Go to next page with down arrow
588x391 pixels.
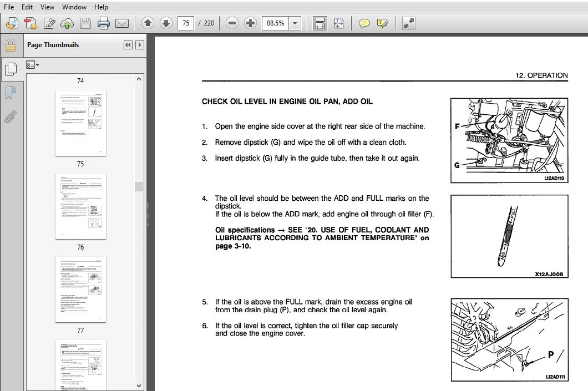click(x=166, y=23)
